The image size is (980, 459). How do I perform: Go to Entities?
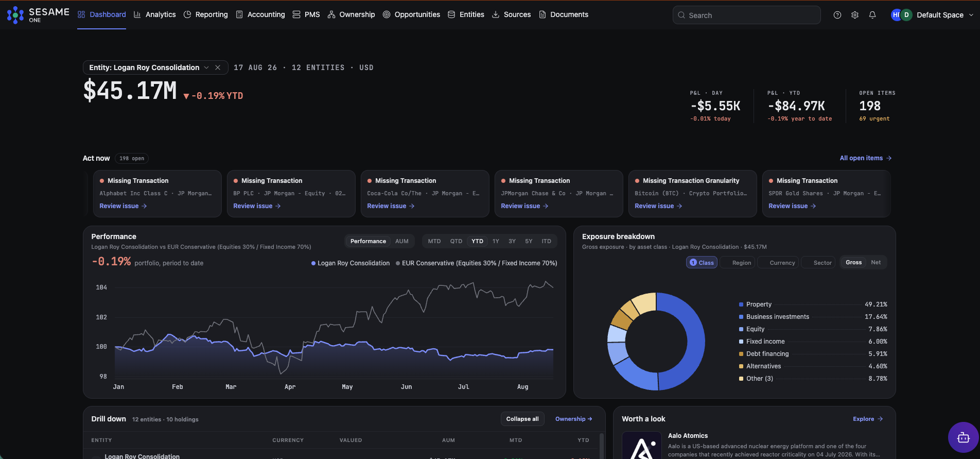pyautogui.click(x=466, y=14)
